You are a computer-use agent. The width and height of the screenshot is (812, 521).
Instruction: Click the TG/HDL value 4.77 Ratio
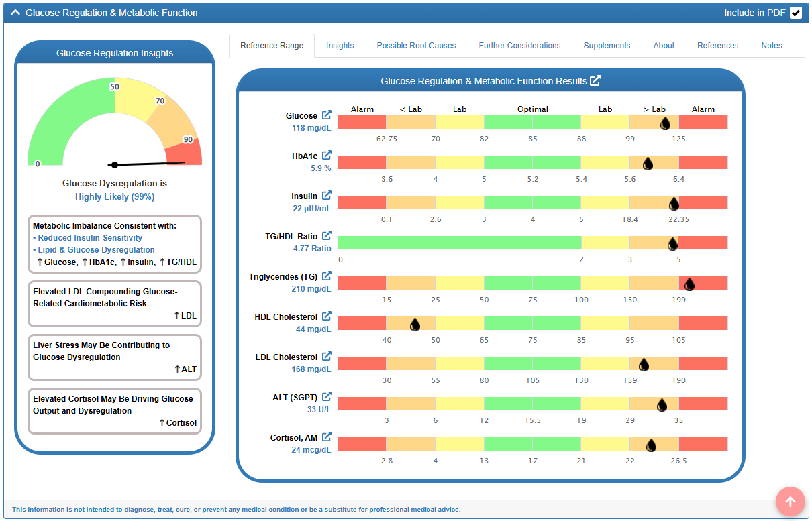click(312, 249)
